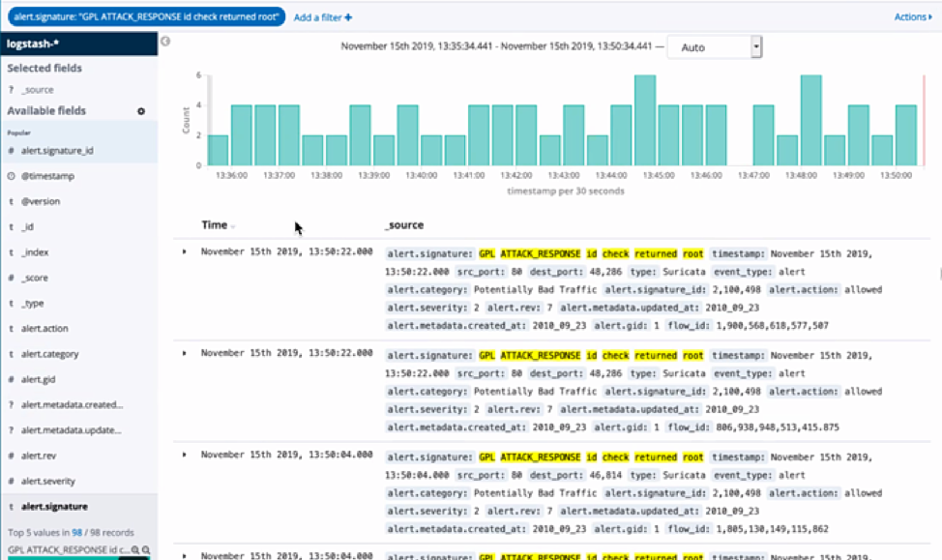The width and height of the screenshot is (942, 560).
Task: Click the 13:50:00 label on the histogram axis
Action: 896,175
